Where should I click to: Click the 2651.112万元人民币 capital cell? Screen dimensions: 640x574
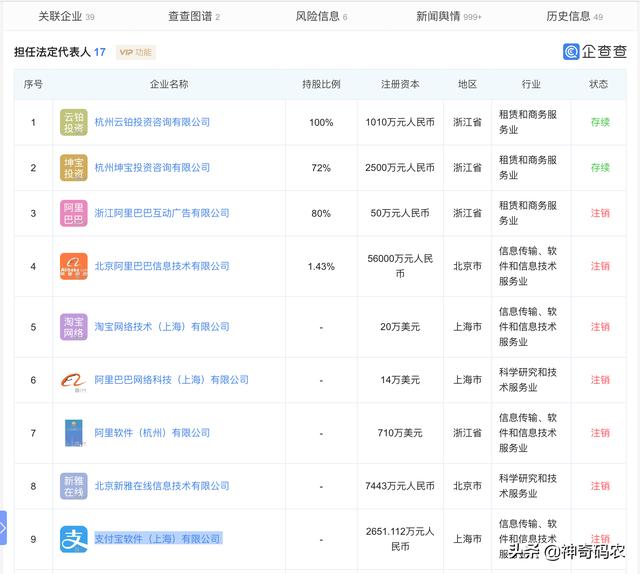[400, 539]
